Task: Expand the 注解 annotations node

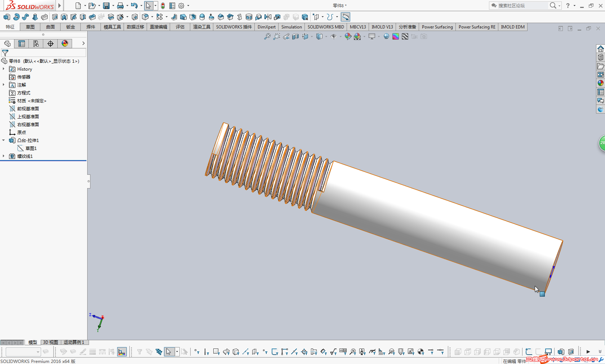Action: (x=4, y=85)
